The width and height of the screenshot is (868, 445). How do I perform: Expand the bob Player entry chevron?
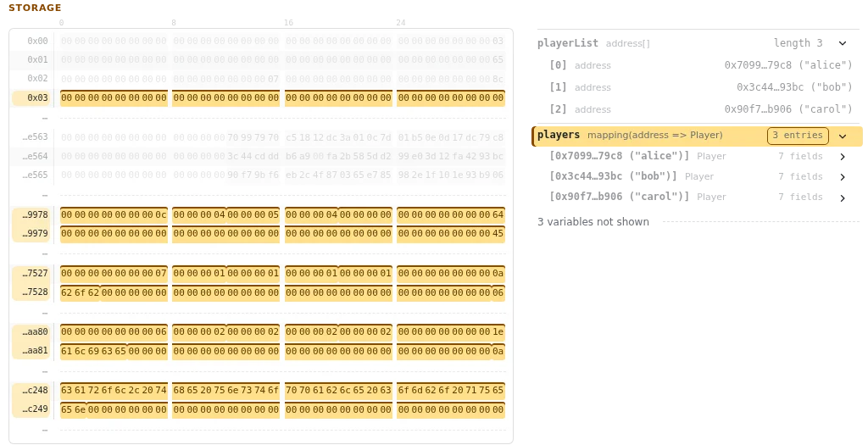tap(843, 177)
